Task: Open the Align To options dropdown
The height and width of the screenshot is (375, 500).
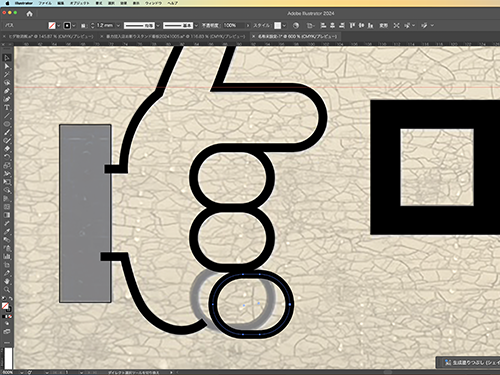Action: [310, 25]
